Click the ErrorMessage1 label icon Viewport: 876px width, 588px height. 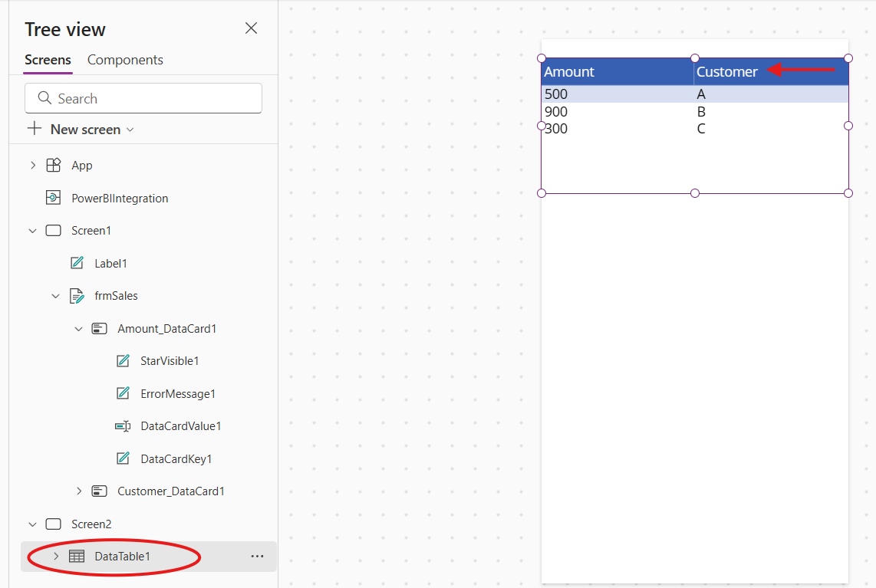[123, 393]
